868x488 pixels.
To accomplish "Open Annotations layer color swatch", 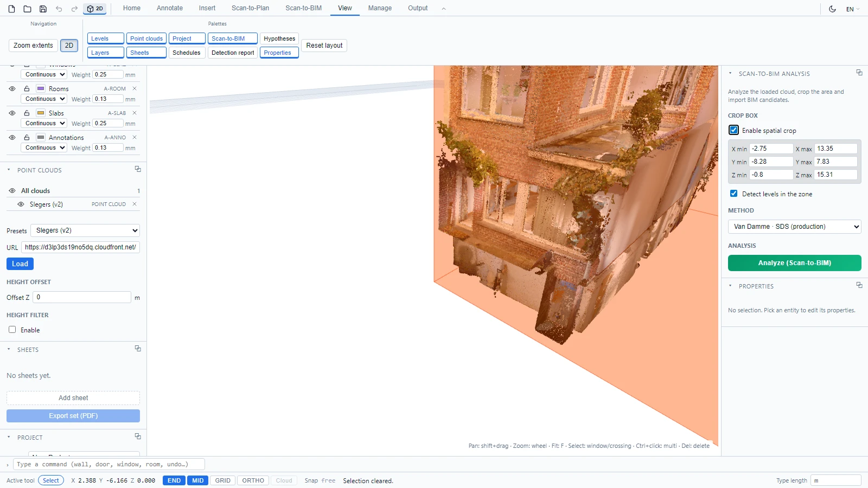I will (41, 137).
